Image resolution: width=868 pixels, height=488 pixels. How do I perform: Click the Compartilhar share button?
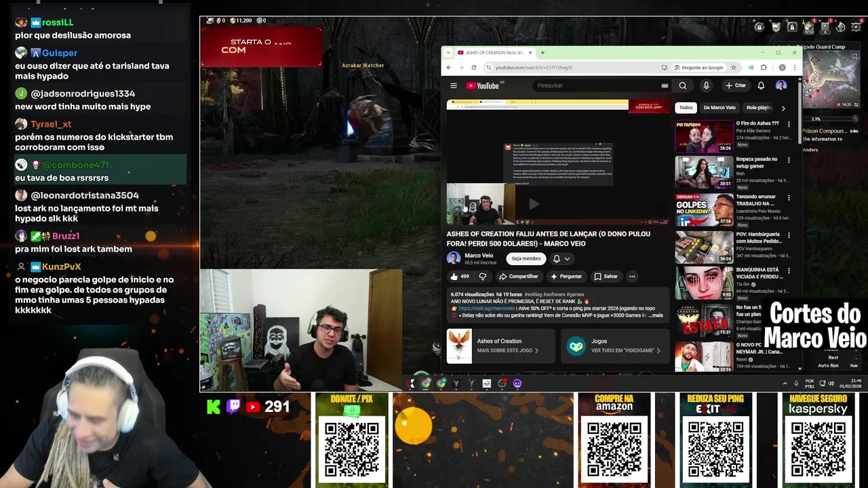[x=519, y=277]
